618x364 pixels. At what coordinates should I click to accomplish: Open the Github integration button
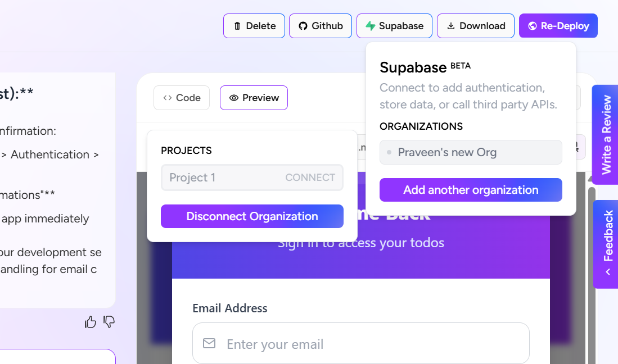click(321, 26)
